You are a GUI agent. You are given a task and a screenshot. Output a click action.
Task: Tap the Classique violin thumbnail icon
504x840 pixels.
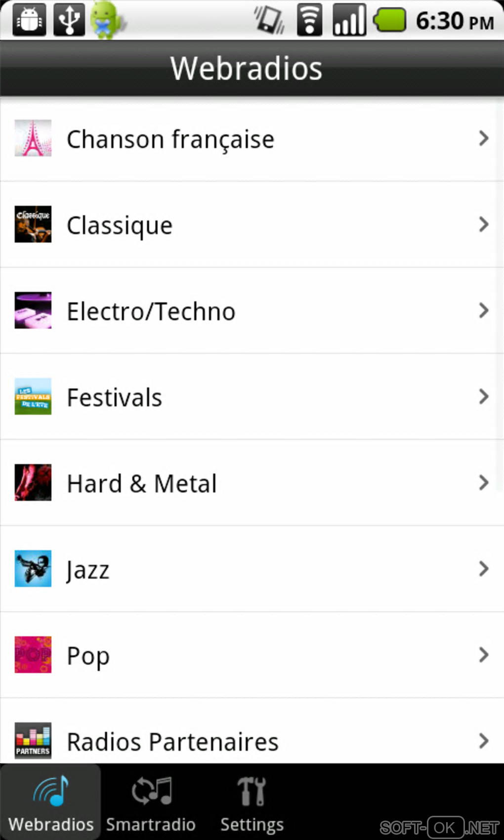33,224
